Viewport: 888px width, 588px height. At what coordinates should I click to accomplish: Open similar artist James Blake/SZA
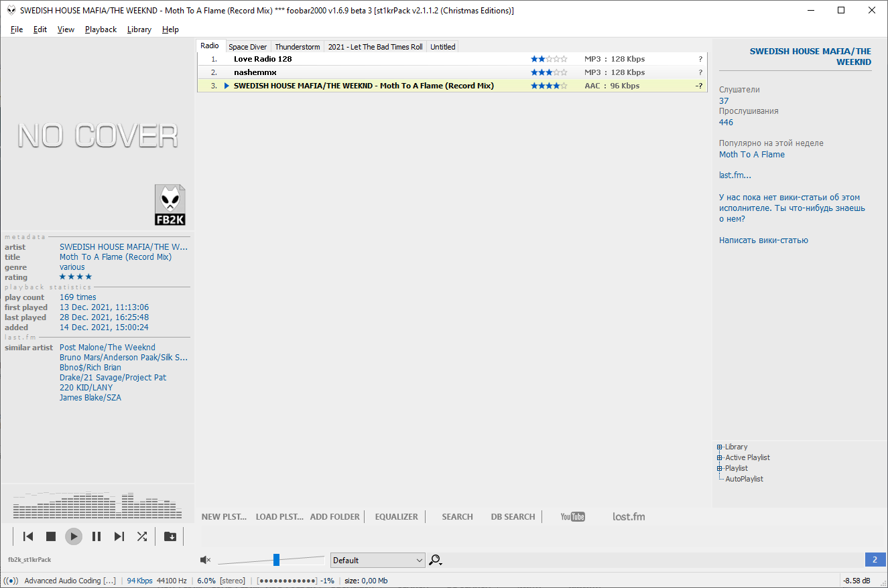(x=90, y=398)
